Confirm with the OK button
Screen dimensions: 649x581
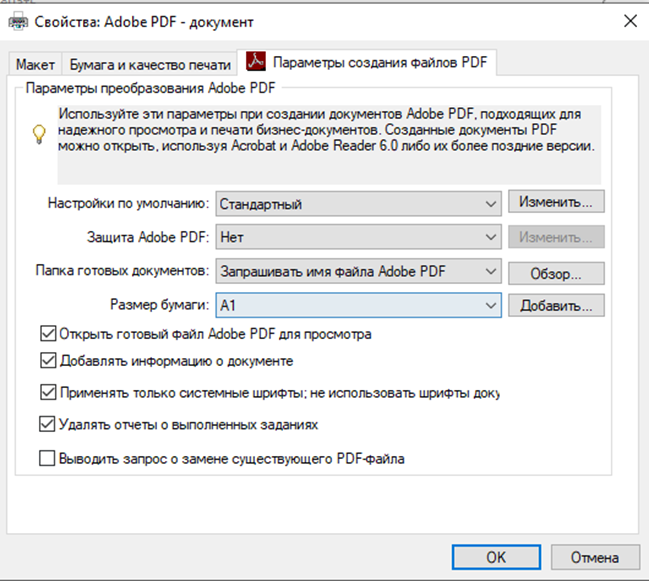point(496,557)
